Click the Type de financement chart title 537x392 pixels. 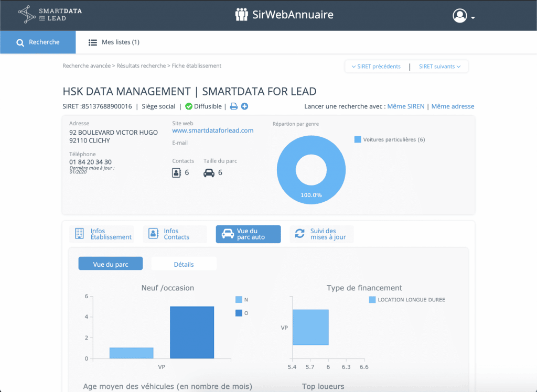click(364, 288)
